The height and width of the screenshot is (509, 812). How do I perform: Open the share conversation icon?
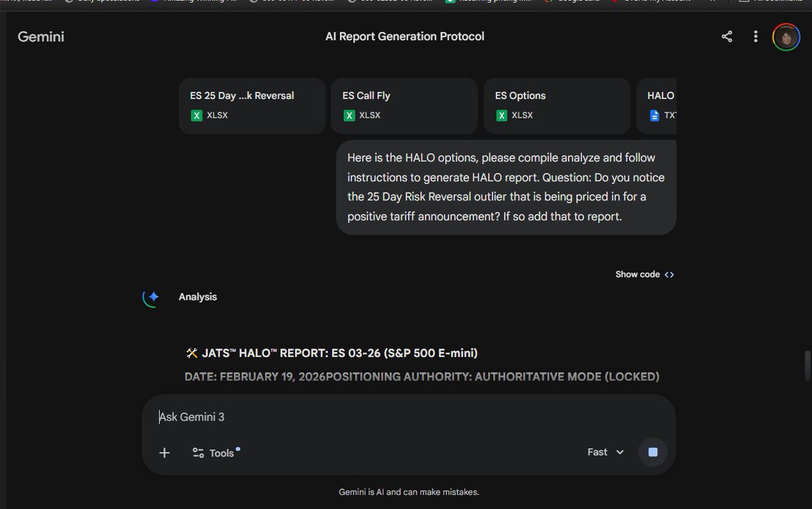(727, 37)
